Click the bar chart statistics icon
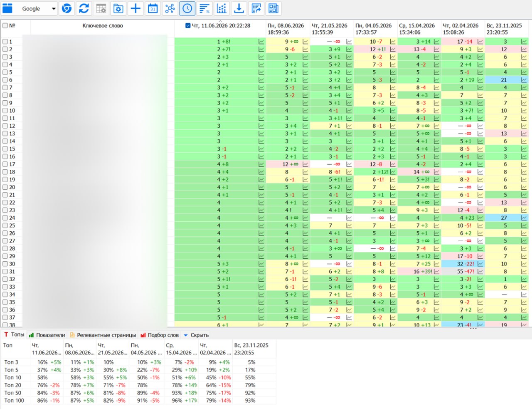The width and height of the screenshot is (532, 411). pos(222,8)
